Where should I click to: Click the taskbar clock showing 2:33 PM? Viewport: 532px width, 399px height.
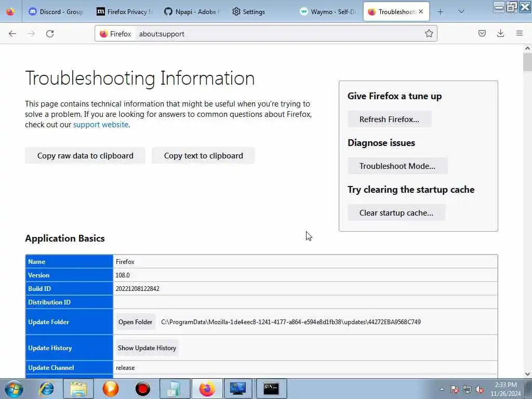(506, 389)
